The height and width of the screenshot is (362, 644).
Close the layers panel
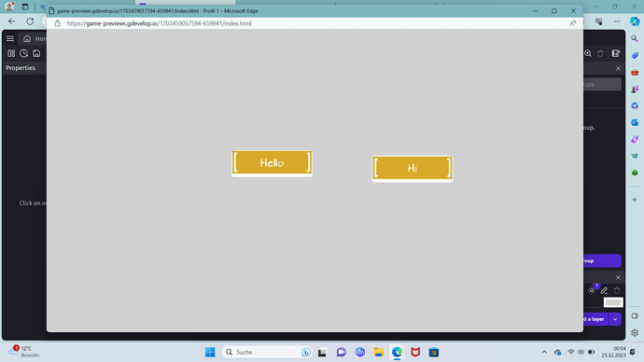point(618,277)
